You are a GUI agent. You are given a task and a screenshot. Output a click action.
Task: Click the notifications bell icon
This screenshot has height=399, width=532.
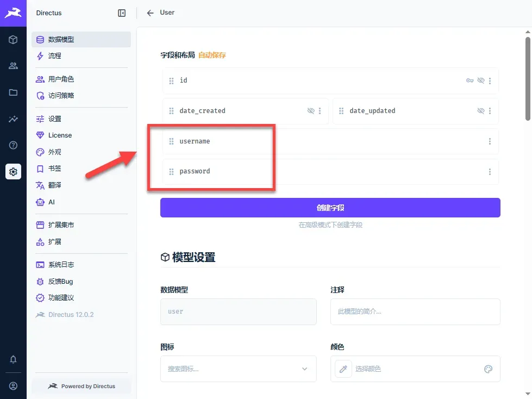point(13,359)
